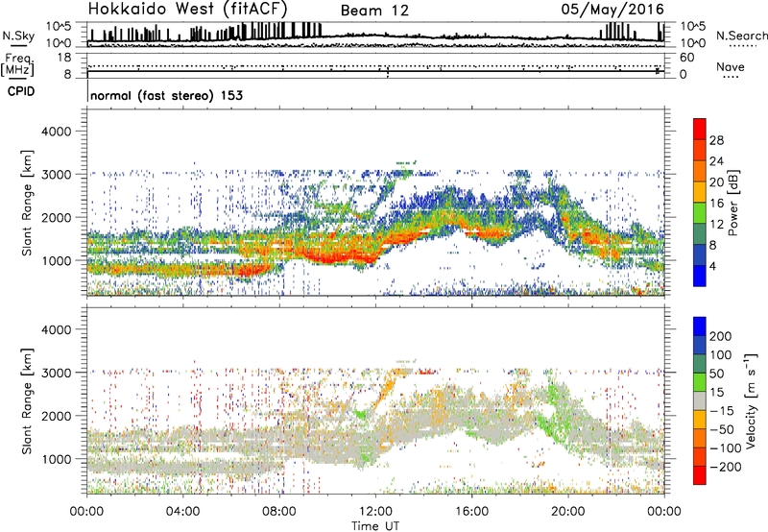Click "Slant Range [km]" label of velocity panel

pyautogui.click(x=28, y=401)
